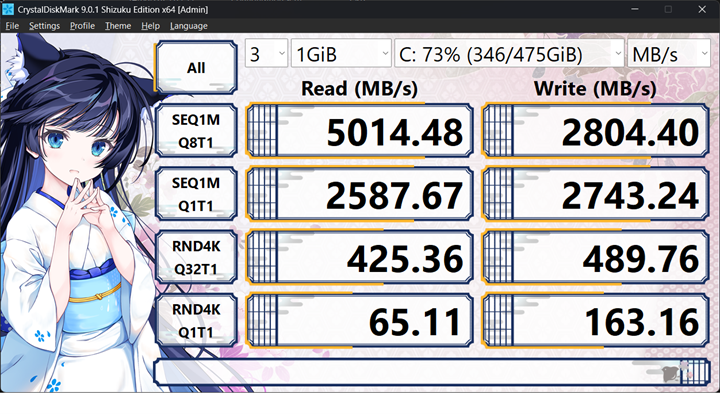
Task: Expand the test count dropdown showing 3
Action: click(x=266, y=54)
